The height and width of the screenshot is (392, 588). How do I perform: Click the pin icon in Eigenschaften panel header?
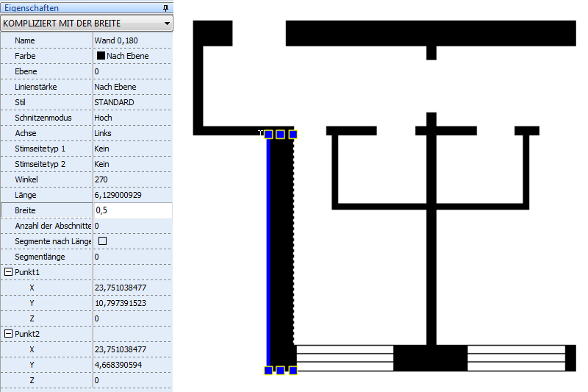[165, 7]
